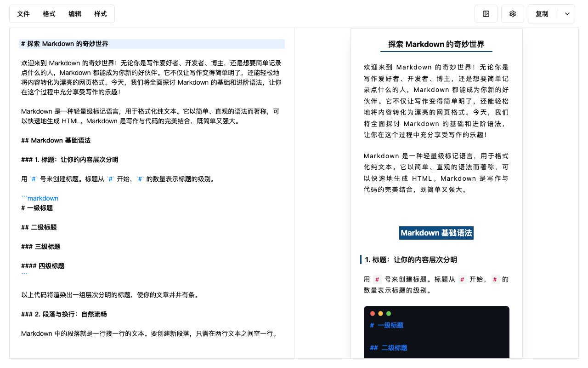Click the editor paragraph starting Markdown 是一种轻量级标记语言

click(x=150, y=116)
